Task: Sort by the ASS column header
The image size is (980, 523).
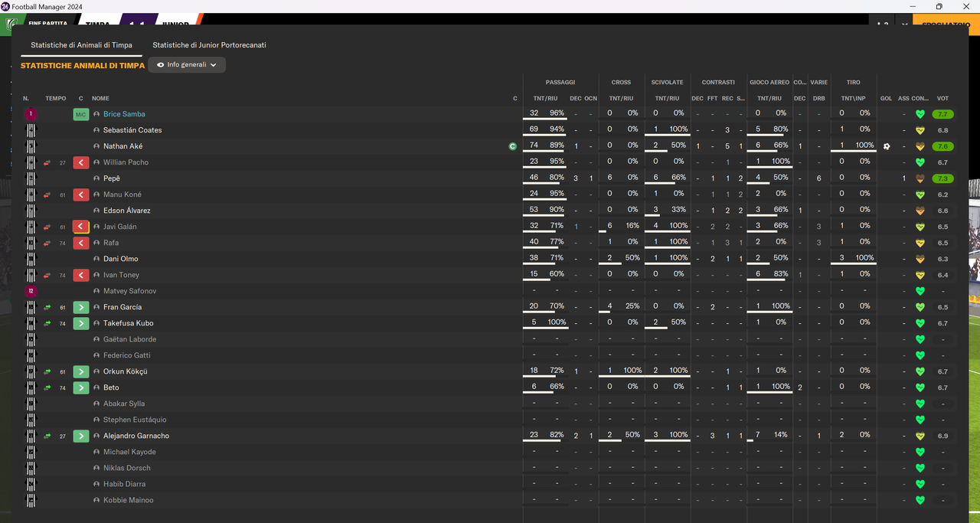Action: tap(903, 98)
